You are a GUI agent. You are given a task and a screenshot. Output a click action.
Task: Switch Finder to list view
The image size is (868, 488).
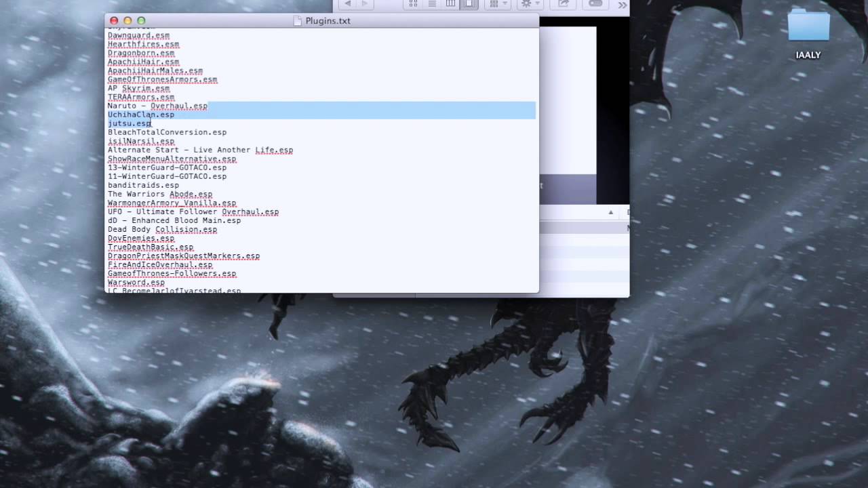tap(431, 4)
